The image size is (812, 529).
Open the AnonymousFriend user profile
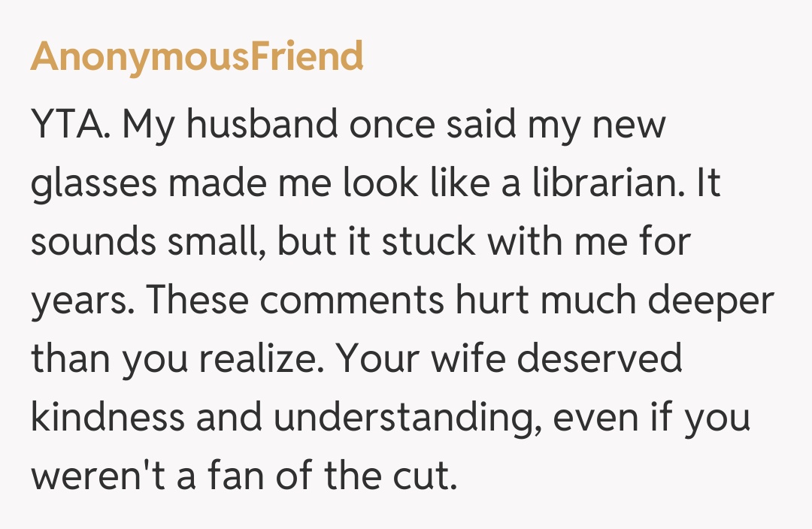(197, 56)
